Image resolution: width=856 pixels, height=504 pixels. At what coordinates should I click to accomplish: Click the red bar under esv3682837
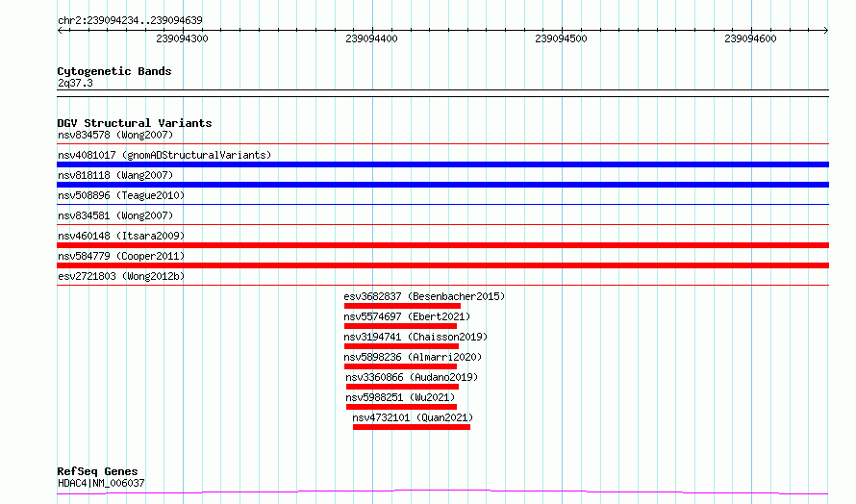pyautogui.click(x=402, y=306)
